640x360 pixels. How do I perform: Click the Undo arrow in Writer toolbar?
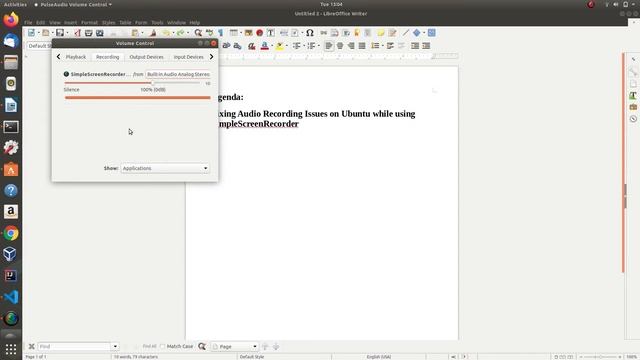point(165,33)
